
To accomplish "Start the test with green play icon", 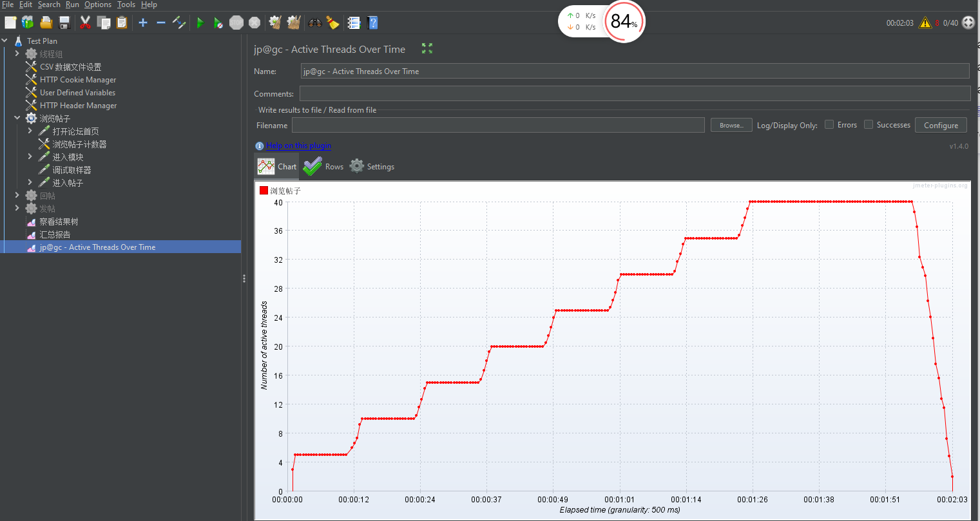I will (200, 23).
